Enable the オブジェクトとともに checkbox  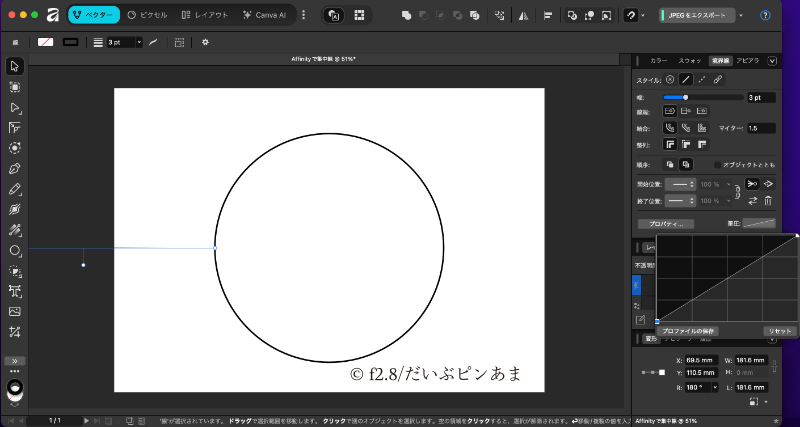coord(717,164)
